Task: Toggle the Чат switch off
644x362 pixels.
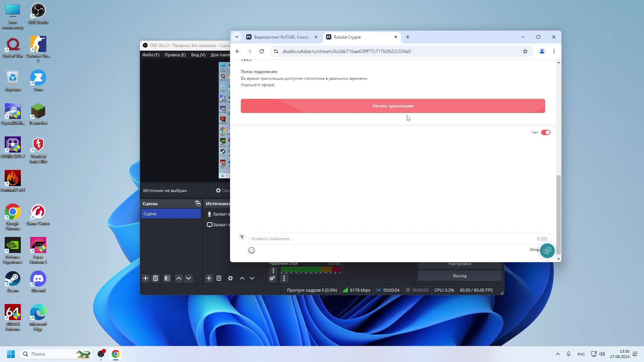Action: click(546, 132)
